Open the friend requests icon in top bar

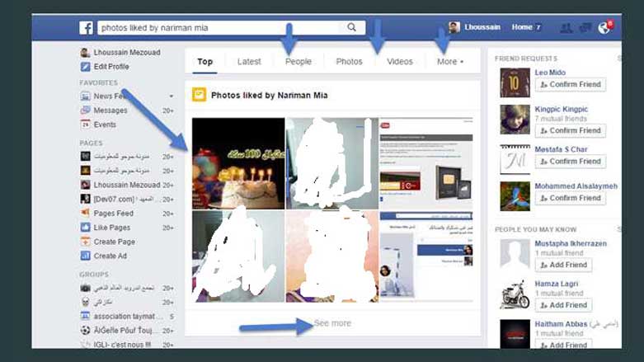pyautogui.click(x=566, y=28)
